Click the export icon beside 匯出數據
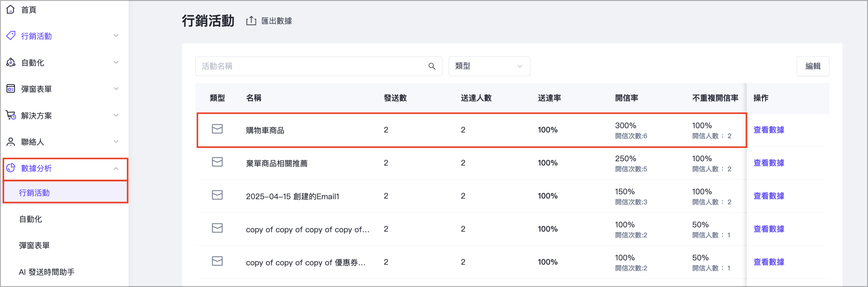This screenshot has height=287, width=868. (x=251, y=21)
